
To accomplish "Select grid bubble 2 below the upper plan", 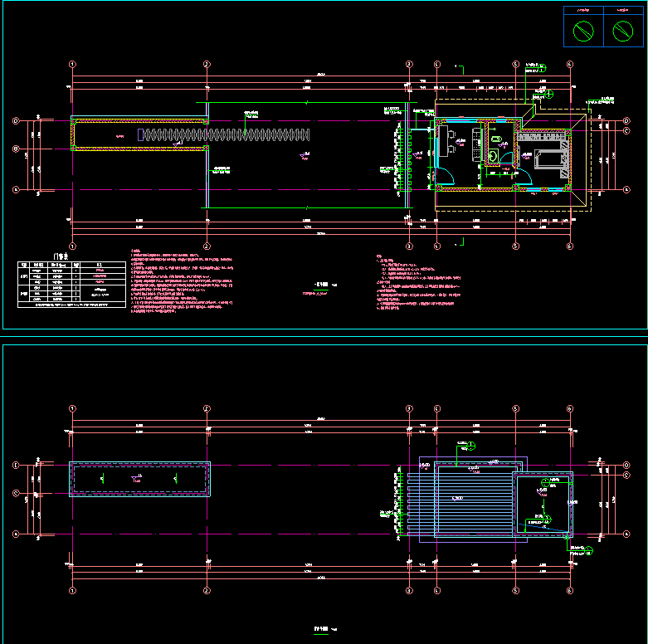I will click(x=207, y=246).
